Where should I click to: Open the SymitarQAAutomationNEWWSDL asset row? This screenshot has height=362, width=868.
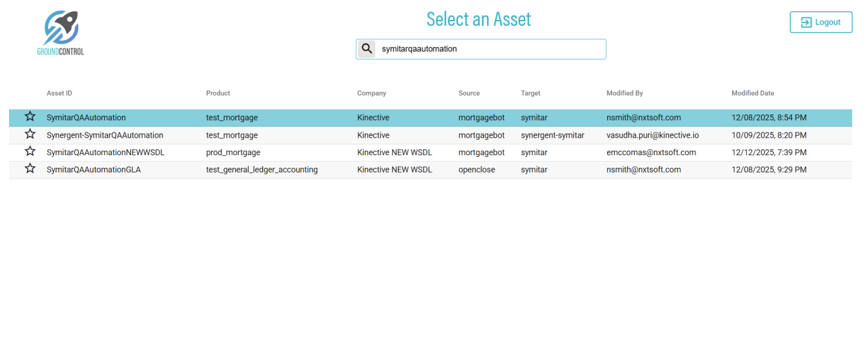pos(105,153)
